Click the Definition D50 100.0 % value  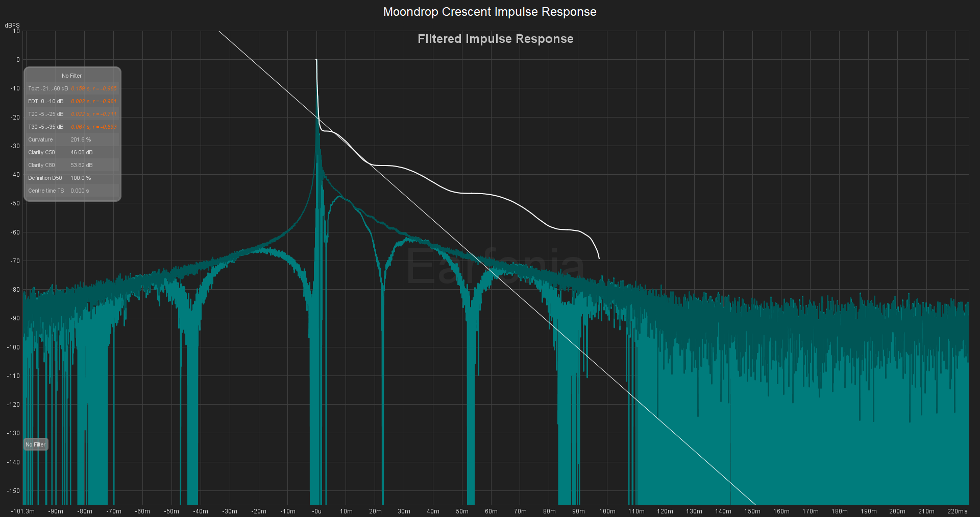[x=81, y=178]
